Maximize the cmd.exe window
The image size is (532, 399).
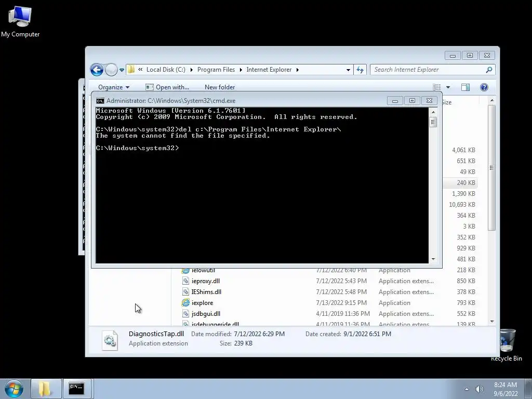(412, 101)
